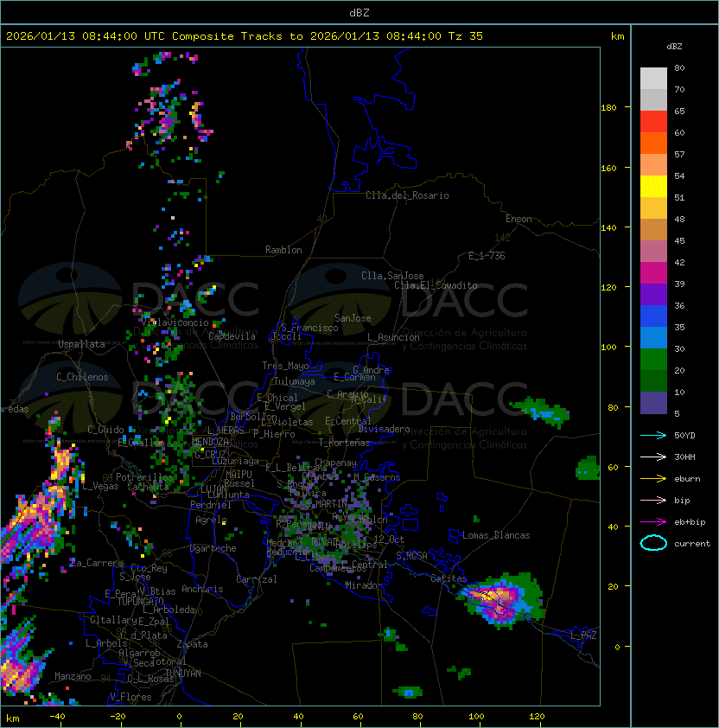Select the SanJose map label
Viewport: 719px width, 728px height.
(353, 318)
